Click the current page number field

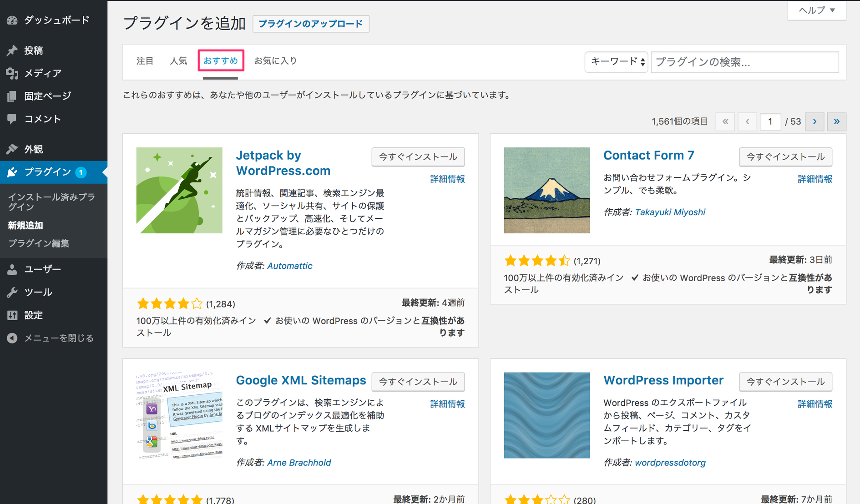point(770,121)
